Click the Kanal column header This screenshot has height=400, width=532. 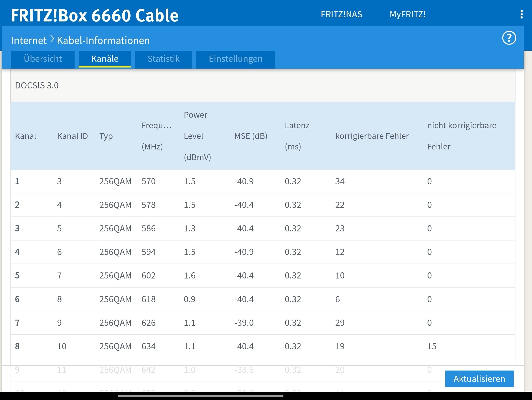[x=25, y=136]
